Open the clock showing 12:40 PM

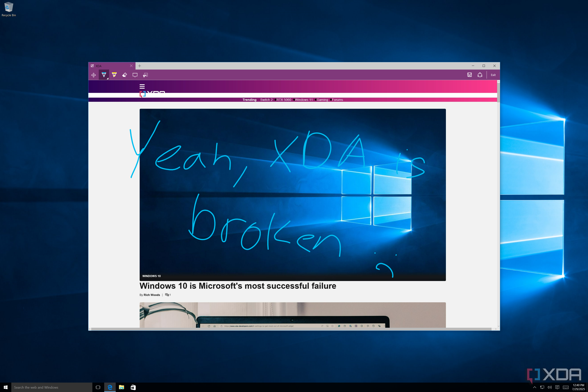pyautogui.click(x=578, y=387)
